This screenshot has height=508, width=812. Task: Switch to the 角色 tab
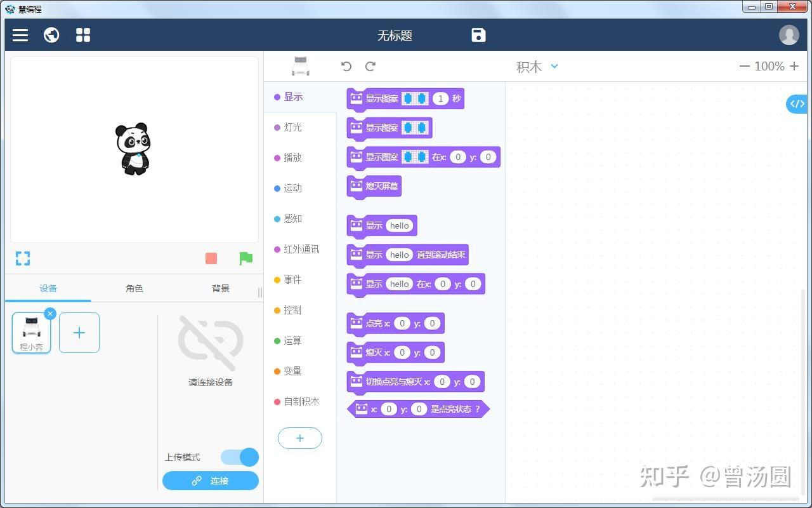tap(134, 288)
